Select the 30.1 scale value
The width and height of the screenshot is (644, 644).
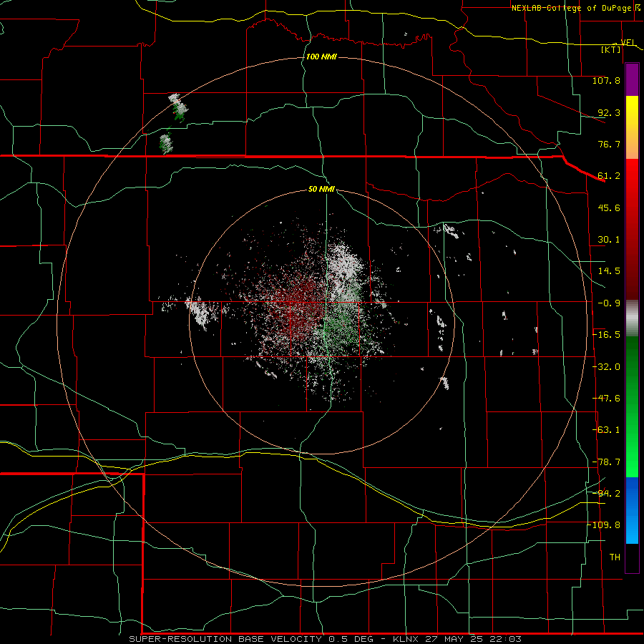pos(609,240)
